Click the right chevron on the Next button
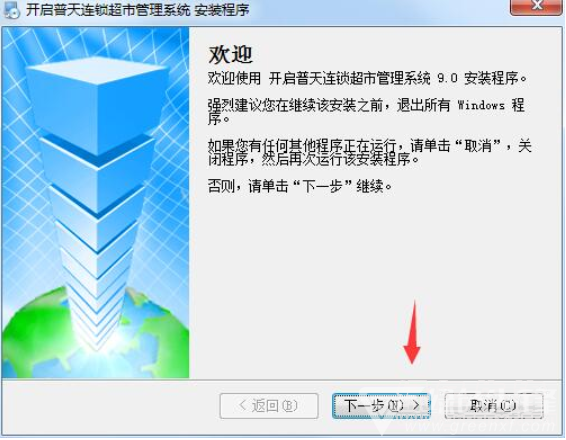Viewport: 566px width, 440px height. click(x=416, y=405)
